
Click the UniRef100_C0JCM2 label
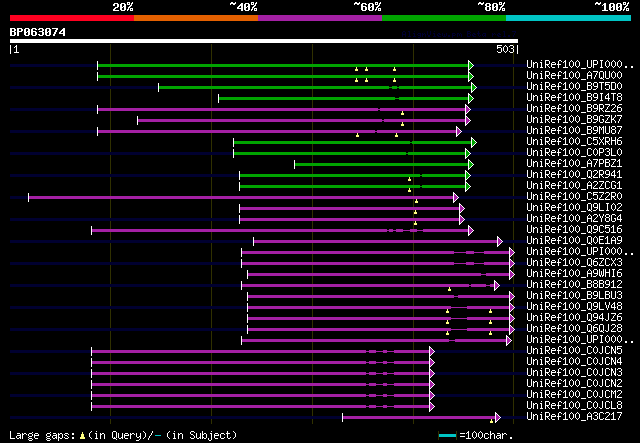(x=574, y=395)
